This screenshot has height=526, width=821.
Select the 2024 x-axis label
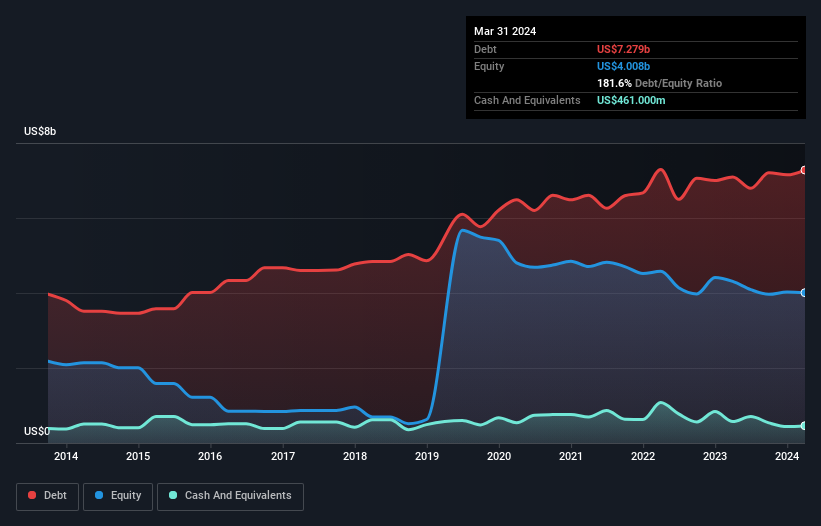(x=787, y=456)
